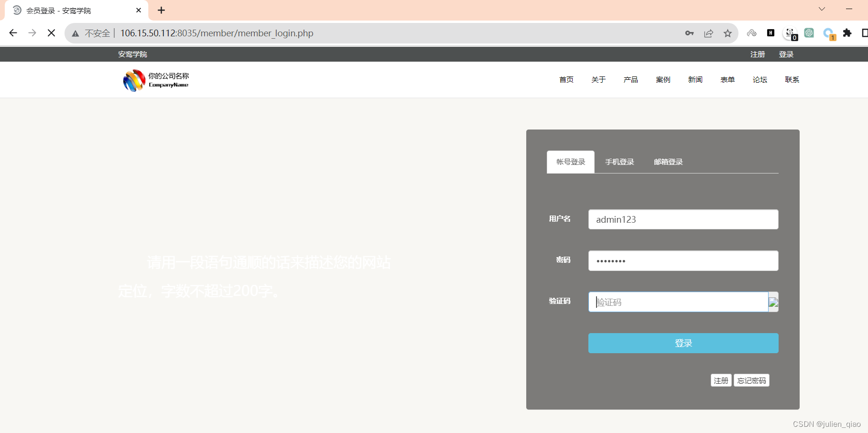
Task: Click 登录 in the top dark bar
Action: [x=786, y=54]
